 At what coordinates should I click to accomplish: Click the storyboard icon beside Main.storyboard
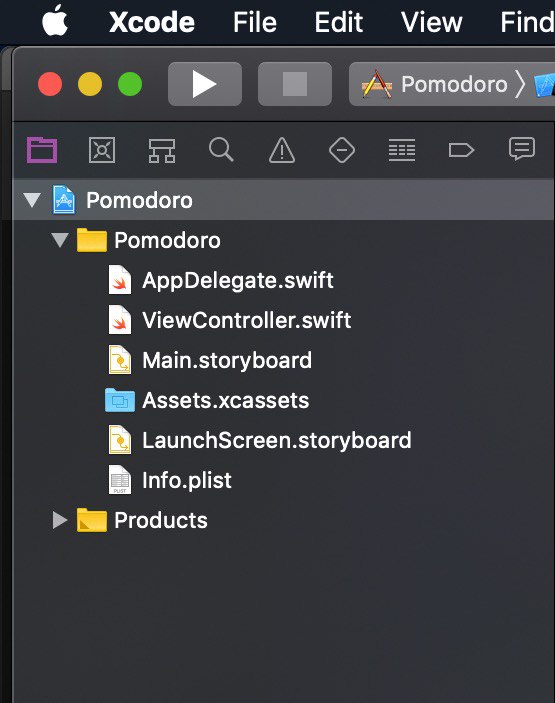(x=120, y=360)
